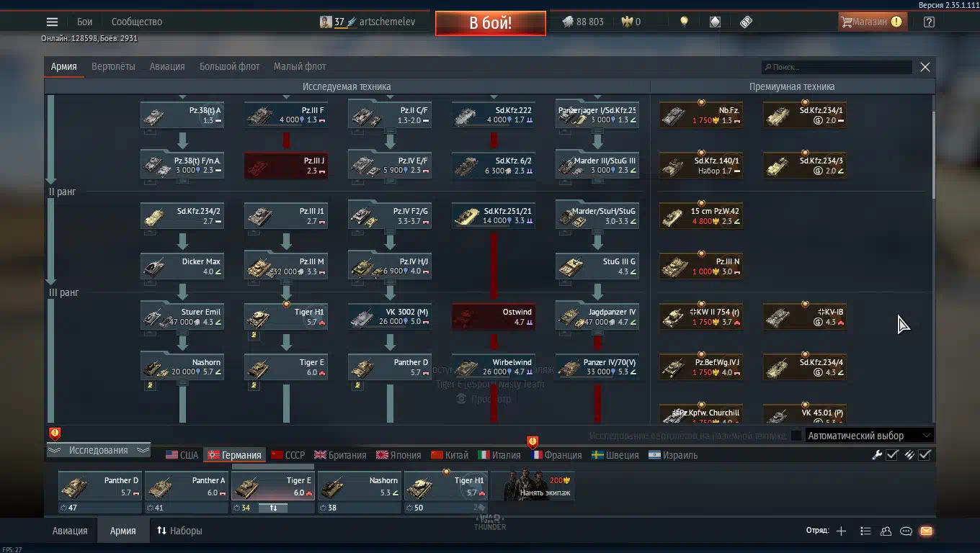This screenshot has width=980, height=553.
Task: Switch to the Авиация research tab
Action: (x=167, y=66)
